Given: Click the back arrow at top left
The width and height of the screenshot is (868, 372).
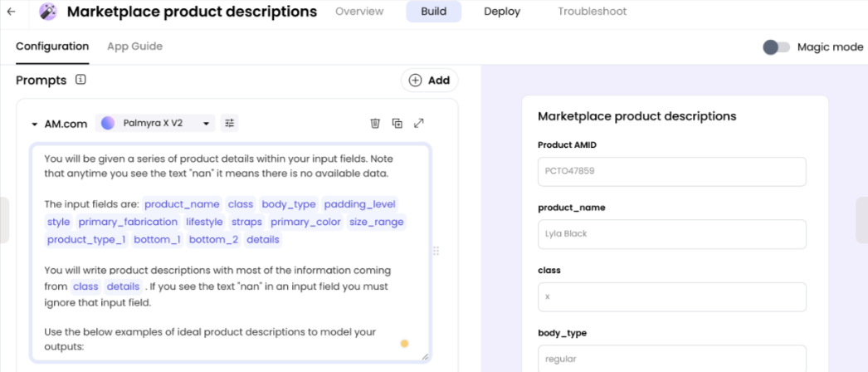Looking at the screenshot, I should [11, 12].
